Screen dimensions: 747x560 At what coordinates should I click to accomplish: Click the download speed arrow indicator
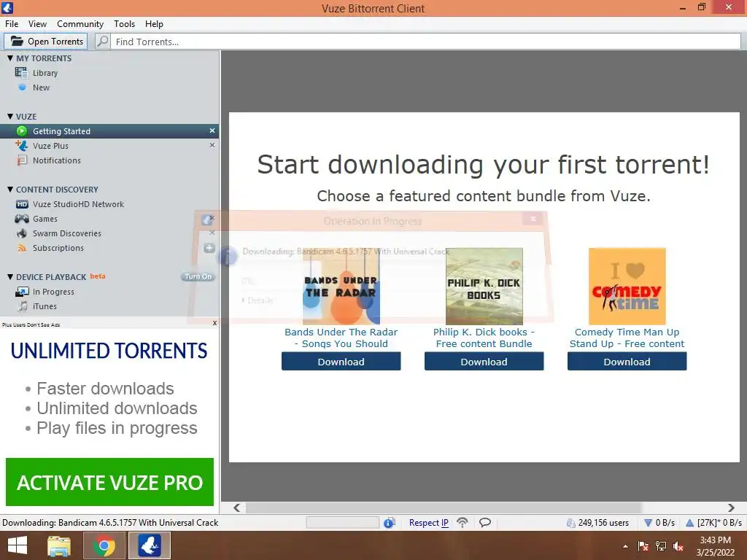tap(648, 523)
